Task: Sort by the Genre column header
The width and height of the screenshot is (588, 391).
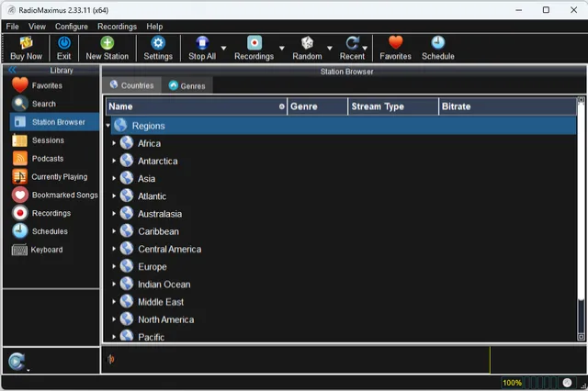Action: coord(317,106)
